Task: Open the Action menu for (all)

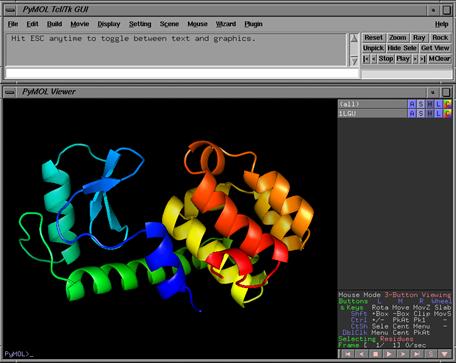Action: 412,104
